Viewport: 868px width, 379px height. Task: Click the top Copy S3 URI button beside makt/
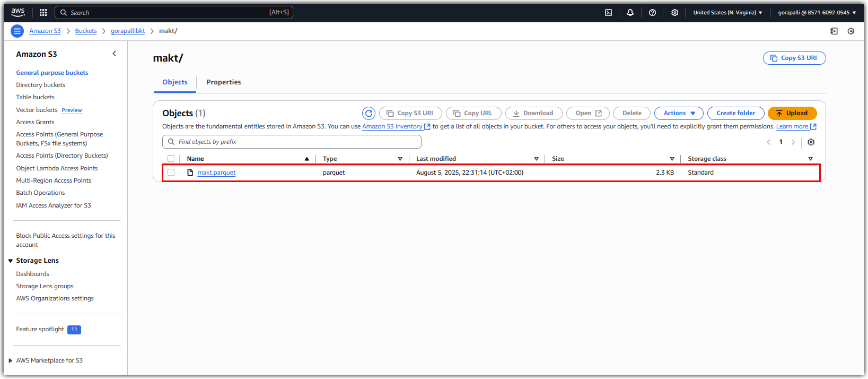[x=794, y=58]
